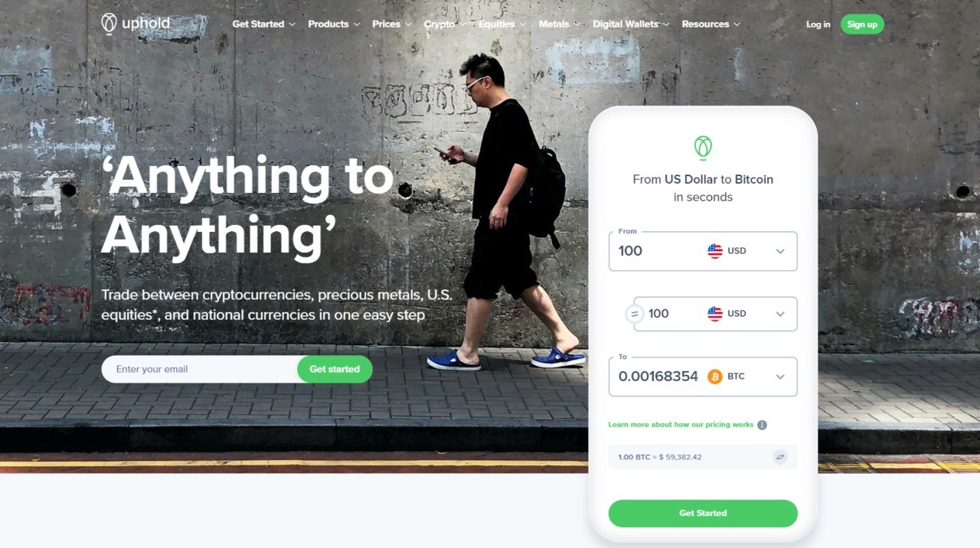Click the green Sign up button
This screenshot has height=548, width=980.
(862, 24)
